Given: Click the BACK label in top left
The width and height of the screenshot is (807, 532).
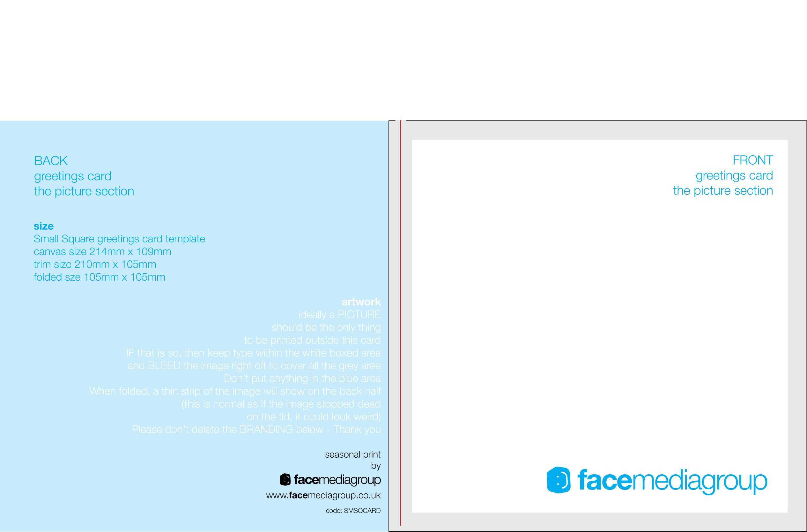Looking at the screenshot, I should 50,160.
